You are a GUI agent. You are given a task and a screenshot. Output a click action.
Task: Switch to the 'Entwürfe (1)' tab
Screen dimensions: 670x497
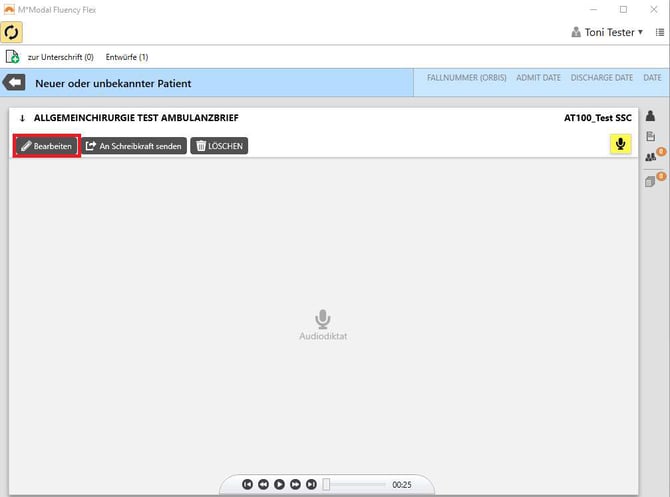127,57
